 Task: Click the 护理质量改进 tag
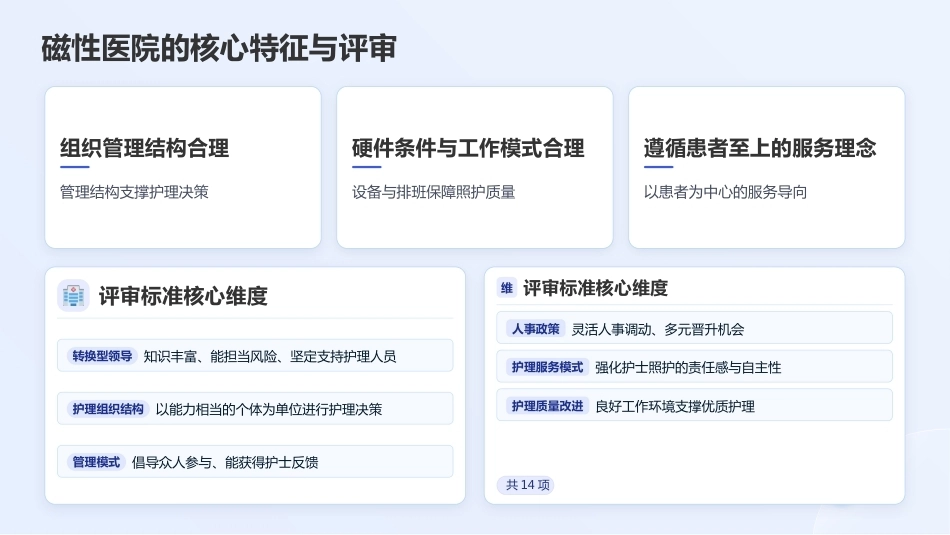click(547, 406)
